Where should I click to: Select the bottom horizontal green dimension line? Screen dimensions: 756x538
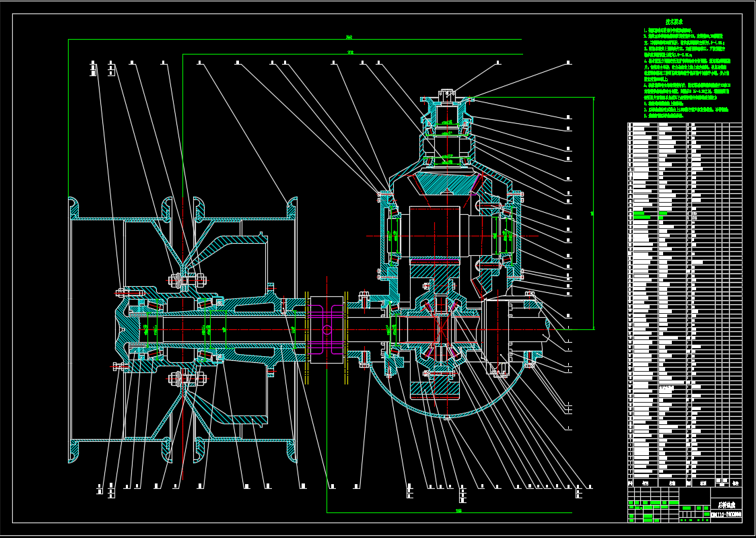click(x=458, y=512)
